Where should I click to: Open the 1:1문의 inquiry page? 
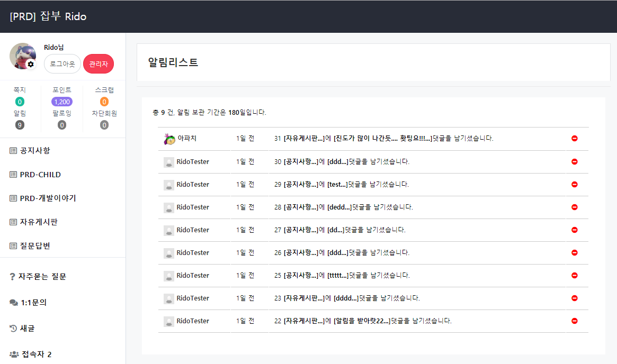tap(33, 303)
